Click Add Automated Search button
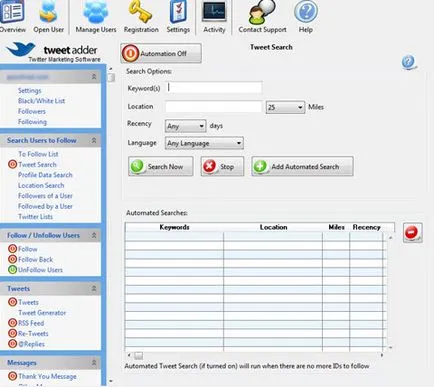 click(302, 166)
